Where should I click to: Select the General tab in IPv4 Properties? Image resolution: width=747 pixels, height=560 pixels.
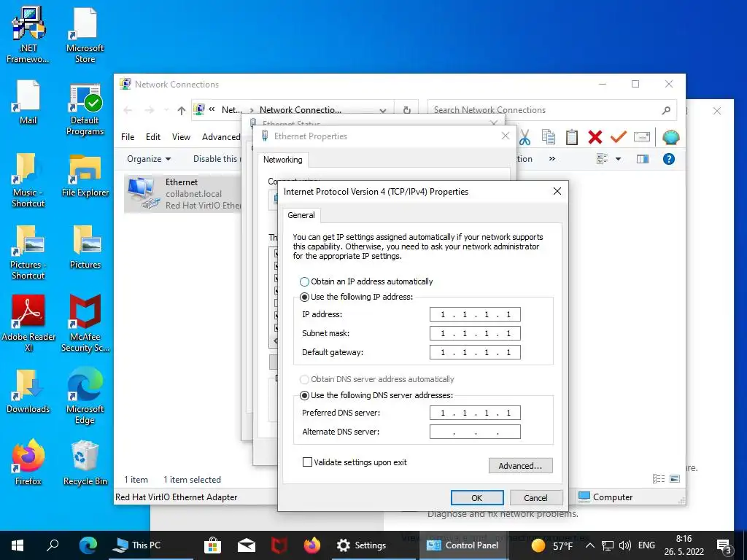pos(301,215)
